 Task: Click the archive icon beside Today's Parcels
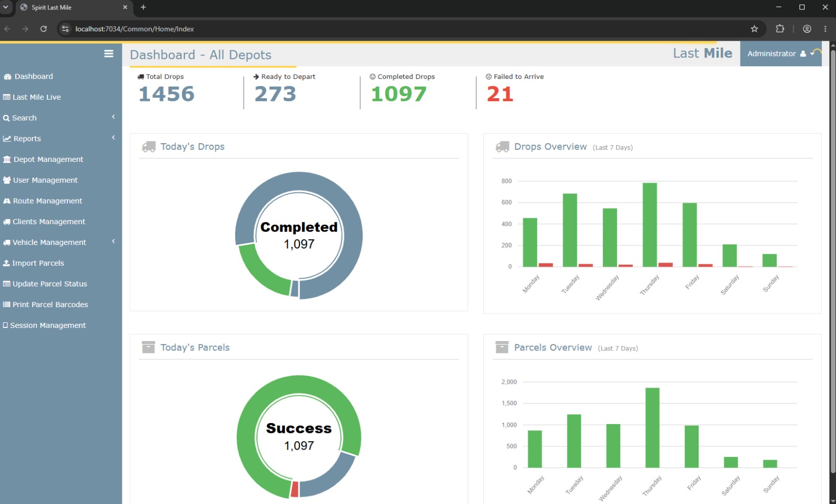148,347
